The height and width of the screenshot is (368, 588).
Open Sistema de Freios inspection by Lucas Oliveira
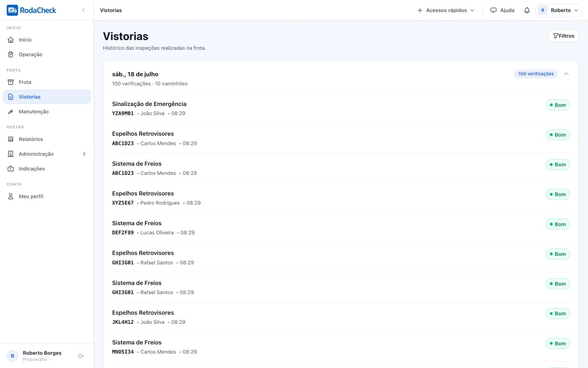pos(341,227)
